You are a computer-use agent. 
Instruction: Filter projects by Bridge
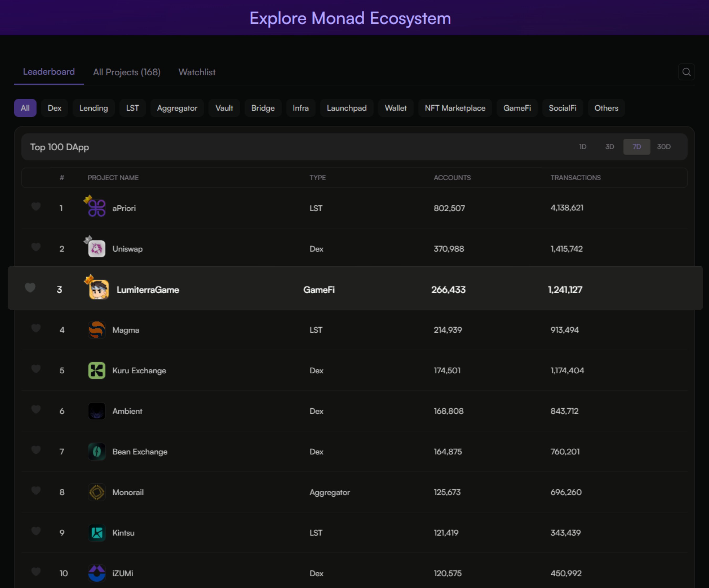263,108
